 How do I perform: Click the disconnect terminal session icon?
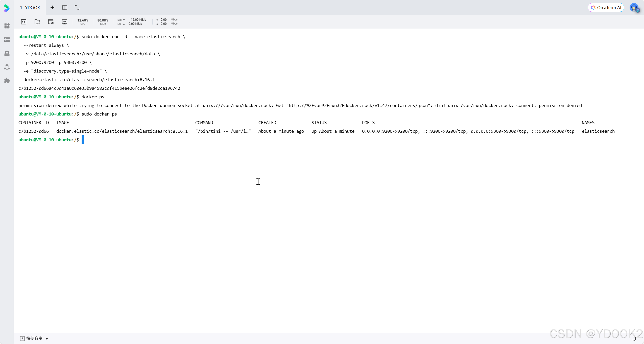click(51, 22)
